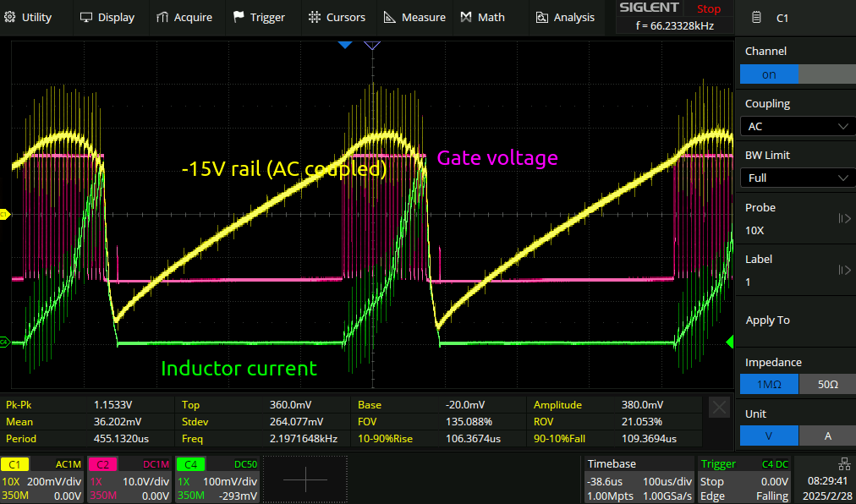The image size is (856, 504).
Task: Close the measurement statistics panel
Action: pos(719,408)
